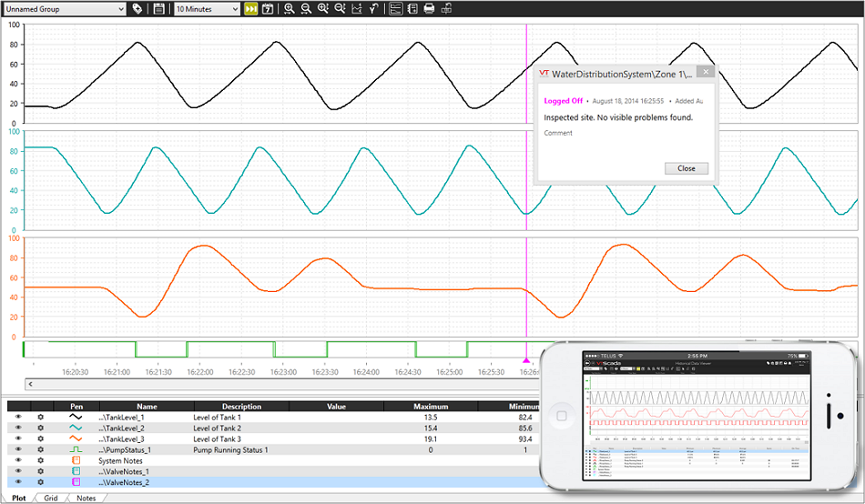Click the Comment link in note popup
The image size is (865, 504).
(x=558, y=133)
